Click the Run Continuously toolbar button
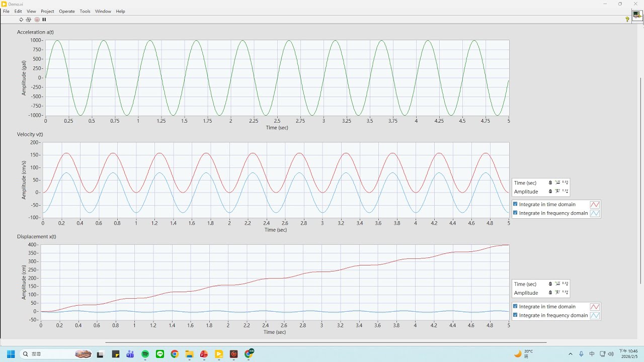This screenshot has height=362, width=644. click(x=29, y=20)
